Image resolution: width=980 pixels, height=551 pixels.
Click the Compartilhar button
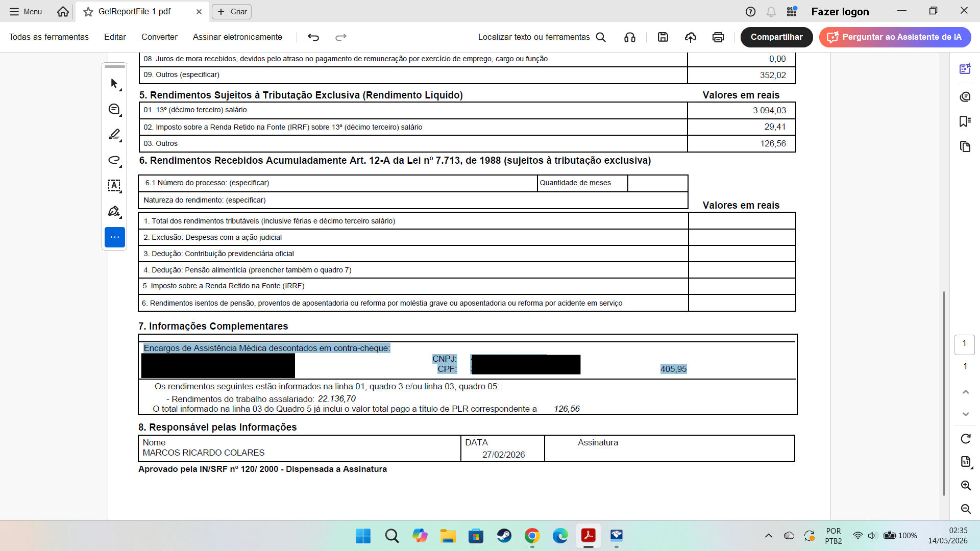(x=776, y=37)
